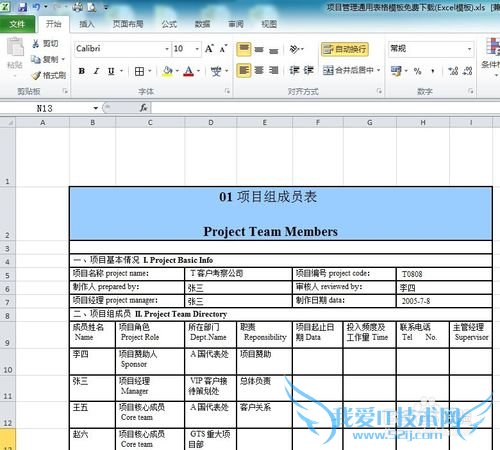Open the font group dialog launcher
The width and height of the screenshot is (500, 450).
[x=228, y=91]
